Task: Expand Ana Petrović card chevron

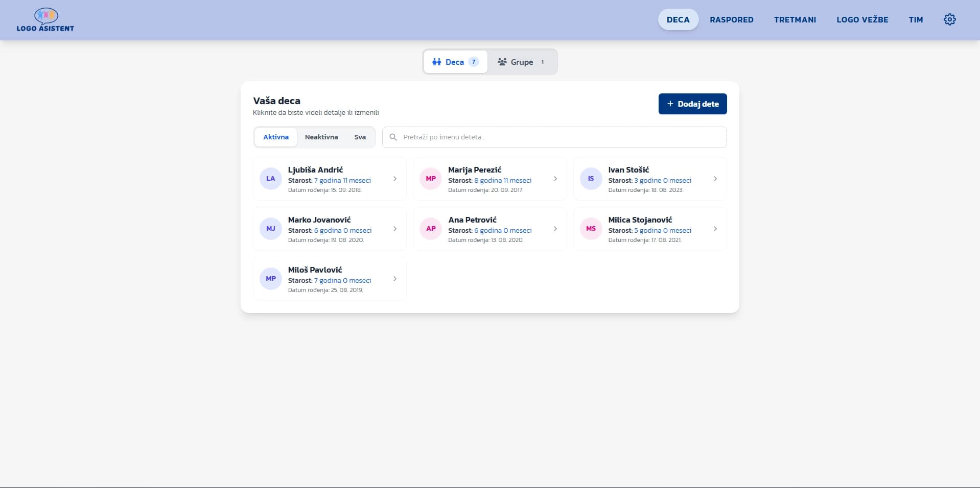Action: [555, 229]
